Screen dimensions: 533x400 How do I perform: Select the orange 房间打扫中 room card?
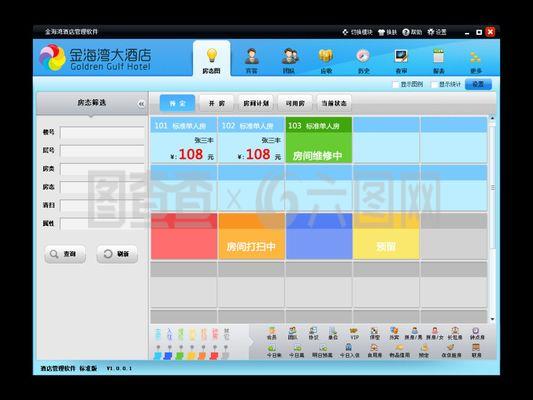[x=251, y=237]
